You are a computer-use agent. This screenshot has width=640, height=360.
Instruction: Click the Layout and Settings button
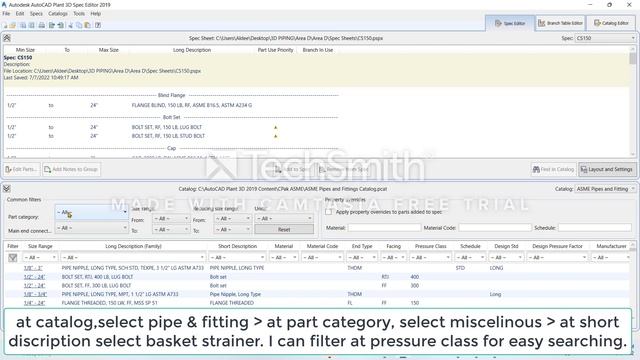[607, 169]
